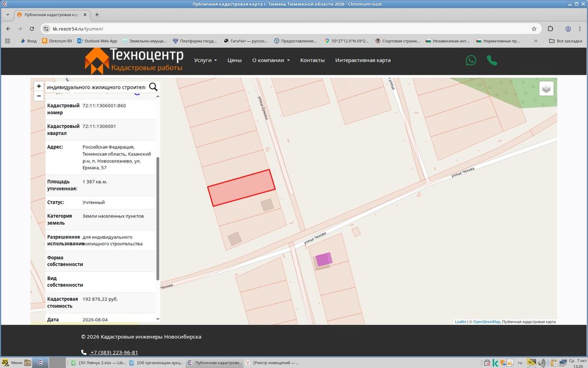Open the Chromium three-dot menu
The image size is (588, 368).
(x=581, y=28)
